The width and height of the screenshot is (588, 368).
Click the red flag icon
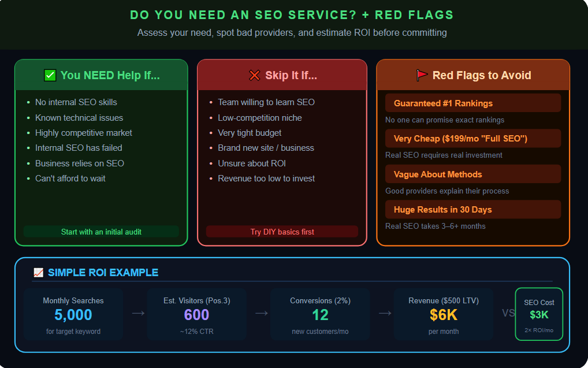point(422,76)
